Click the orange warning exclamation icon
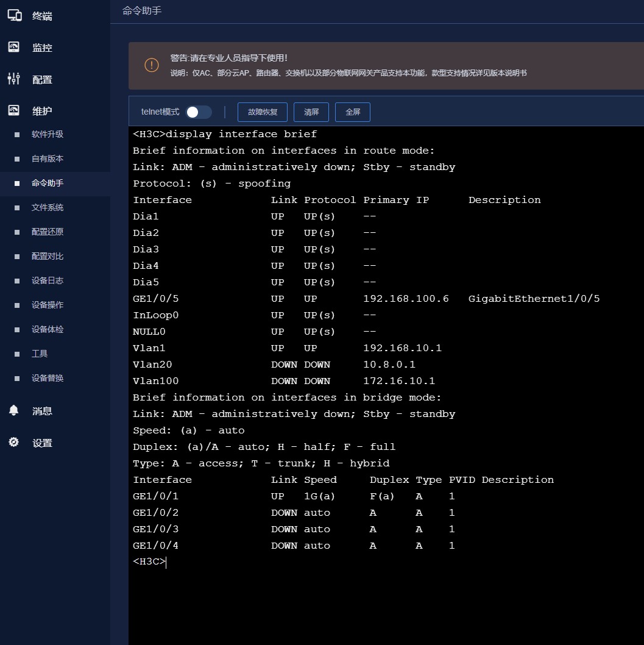This screenshot has width=644, height=645. click(152, 65)
